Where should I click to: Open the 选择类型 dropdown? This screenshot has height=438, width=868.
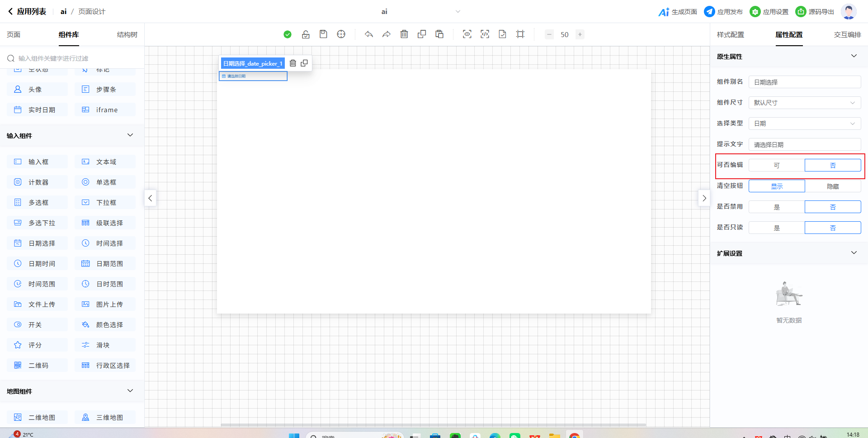(805, 124)
